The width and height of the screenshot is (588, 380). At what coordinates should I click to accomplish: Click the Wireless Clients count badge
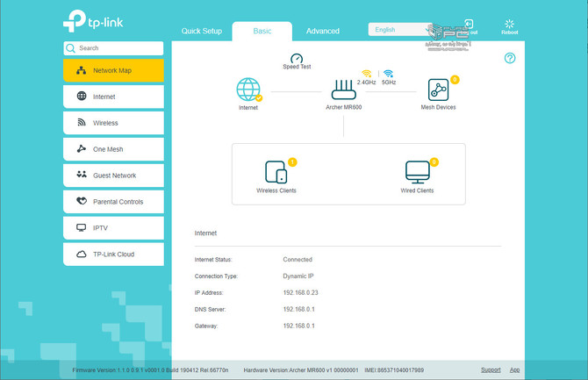point(292,162)
